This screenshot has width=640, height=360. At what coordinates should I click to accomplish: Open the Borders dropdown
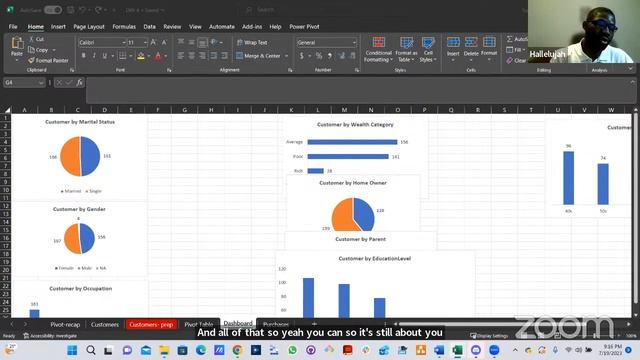tap(130, 56)
